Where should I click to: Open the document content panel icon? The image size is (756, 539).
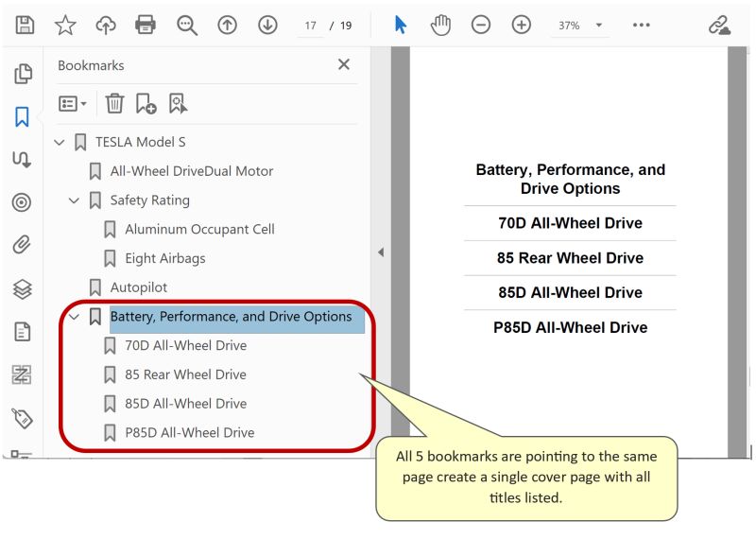pos(22,332)
